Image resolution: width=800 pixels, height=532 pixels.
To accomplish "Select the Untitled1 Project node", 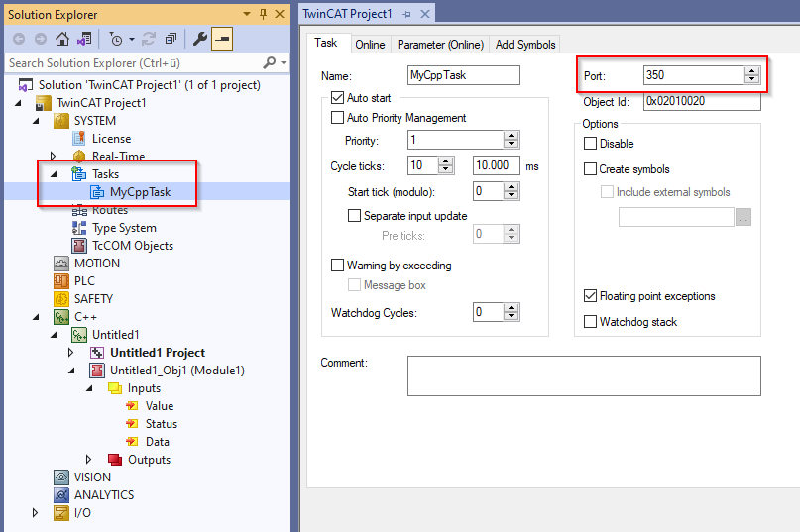I will 158,353.
